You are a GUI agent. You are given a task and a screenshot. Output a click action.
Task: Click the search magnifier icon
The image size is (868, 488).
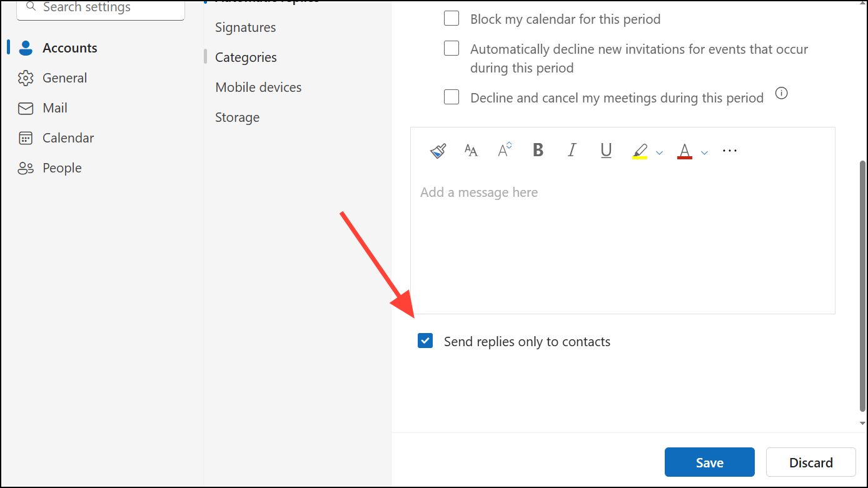coord(31,7)
